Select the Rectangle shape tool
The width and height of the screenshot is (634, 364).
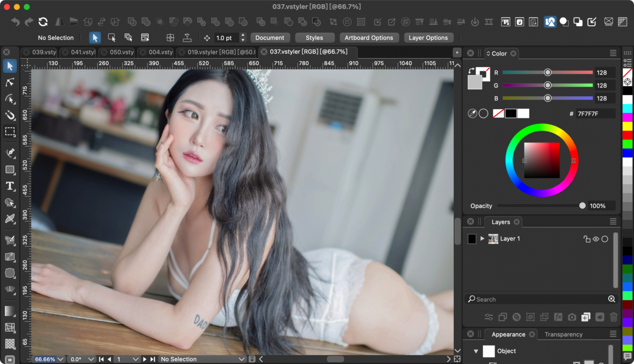click(x=10, y=170)
